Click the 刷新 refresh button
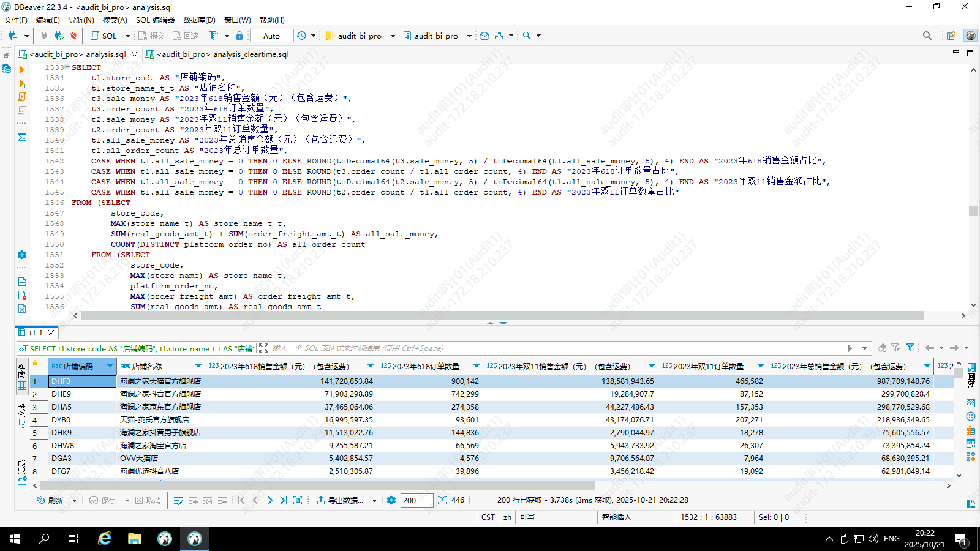 tap(50, 500)
